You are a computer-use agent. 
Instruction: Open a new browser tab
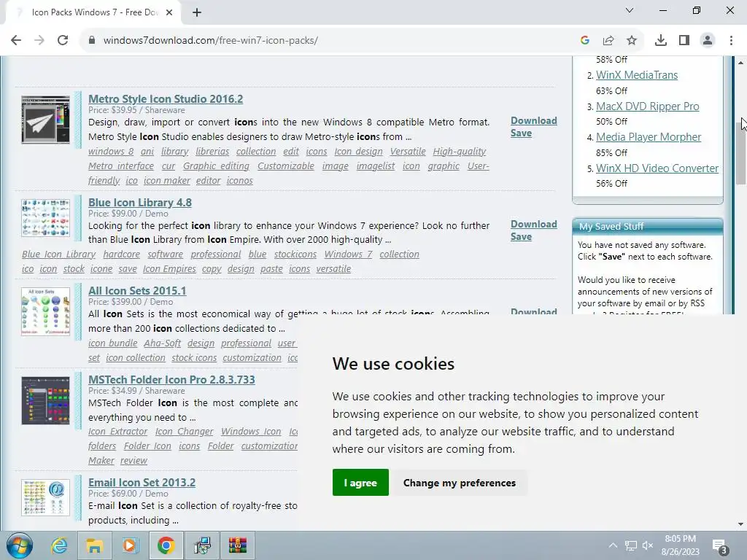point(197,12)
